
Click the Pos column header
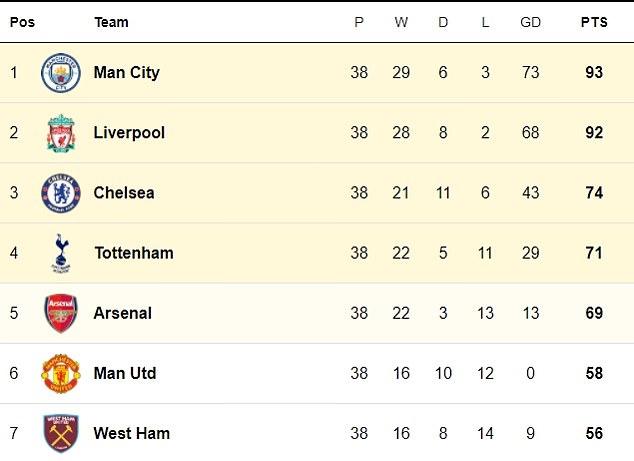[x=22, y=22]
